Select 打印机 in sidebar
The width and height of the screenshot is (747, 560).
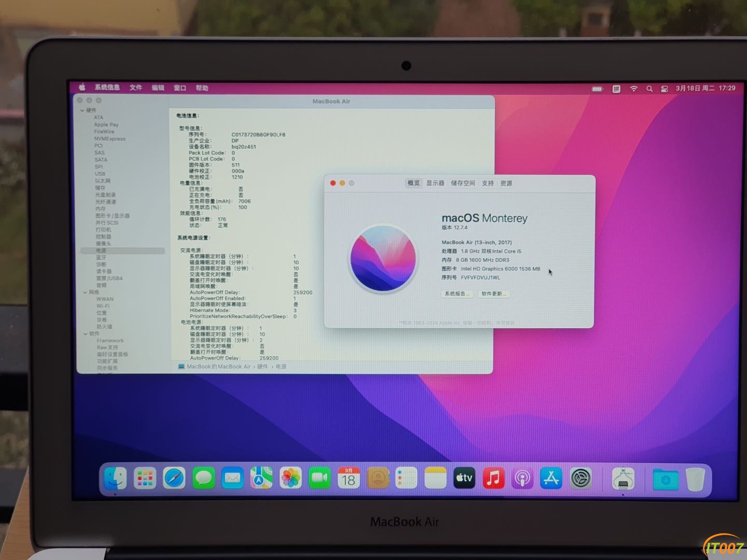tap(103, 230)
